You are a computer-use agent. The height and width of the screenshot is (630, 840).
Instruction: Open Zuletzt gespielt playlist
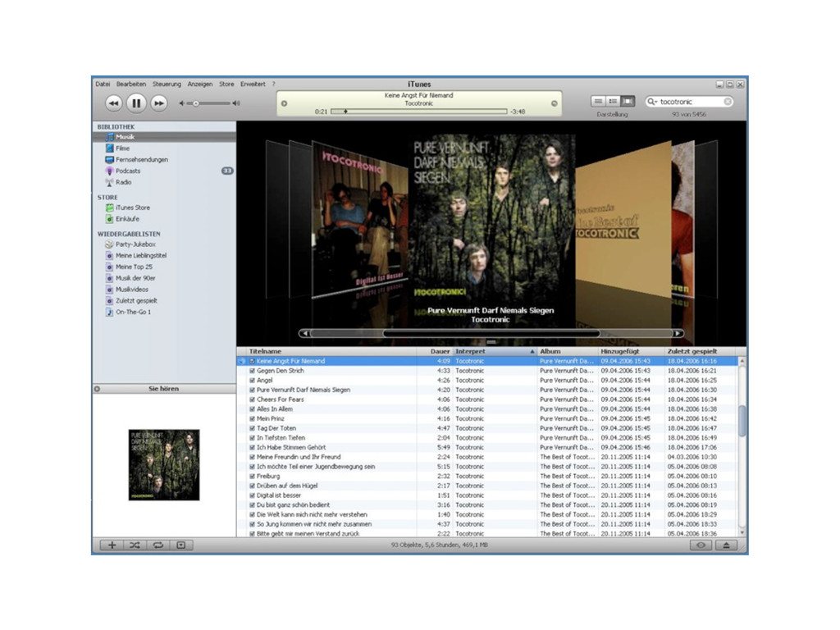(x=136, y=300)
